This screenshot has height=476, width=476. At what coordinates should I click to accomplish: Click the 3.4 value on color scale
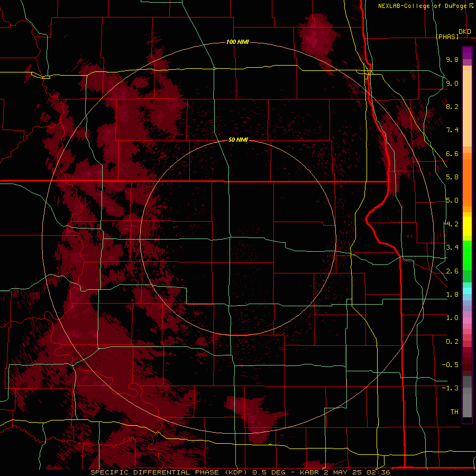pos(452,248)
